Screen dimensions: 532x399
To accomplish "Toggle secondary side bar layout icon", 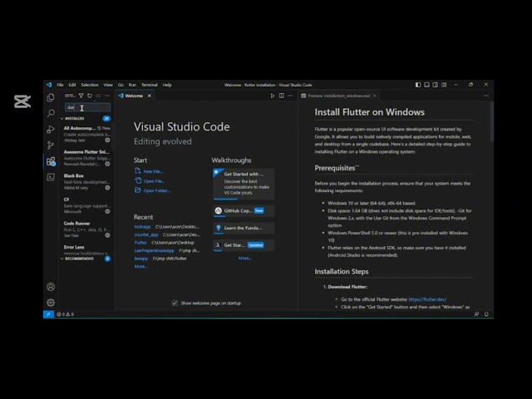I will click(x=436, y=85).
